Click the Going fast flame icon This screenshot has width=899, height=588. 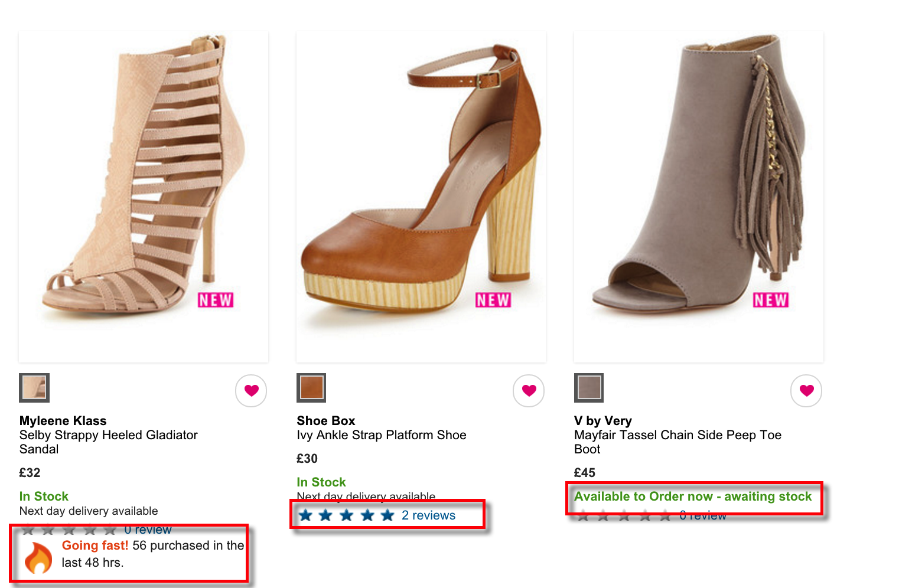tap(38, 557)
